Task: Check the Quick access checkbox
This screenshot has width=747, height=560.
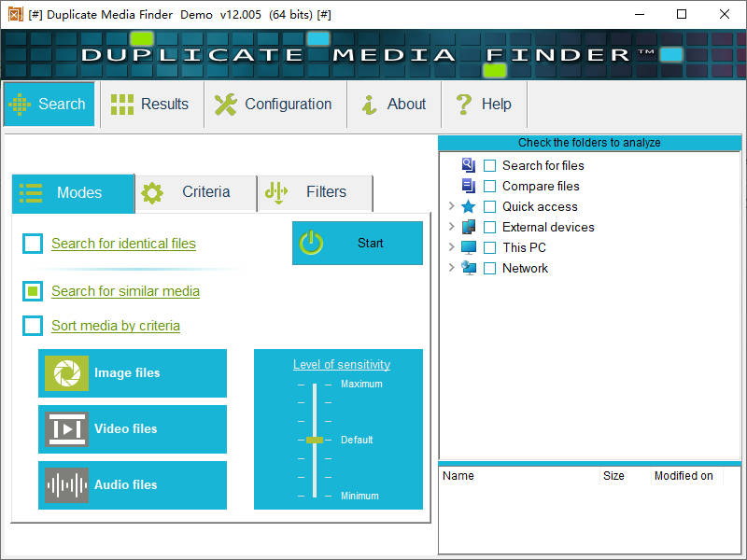Action: pos(489,206)
